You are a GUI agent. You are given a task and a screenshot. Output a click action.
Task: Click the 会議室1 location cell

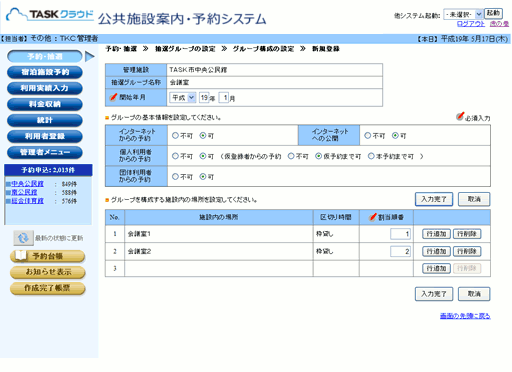[219, 234]
